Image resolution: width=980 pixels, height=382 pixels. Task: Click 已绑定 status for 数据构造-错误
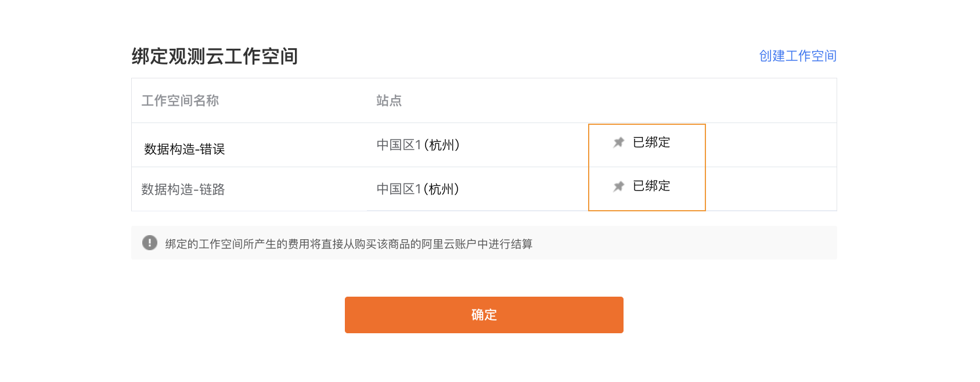651,142
